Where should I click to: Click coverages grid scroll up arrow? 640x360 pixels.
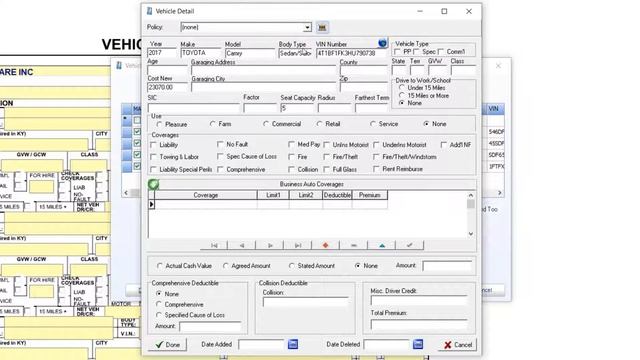471,195
